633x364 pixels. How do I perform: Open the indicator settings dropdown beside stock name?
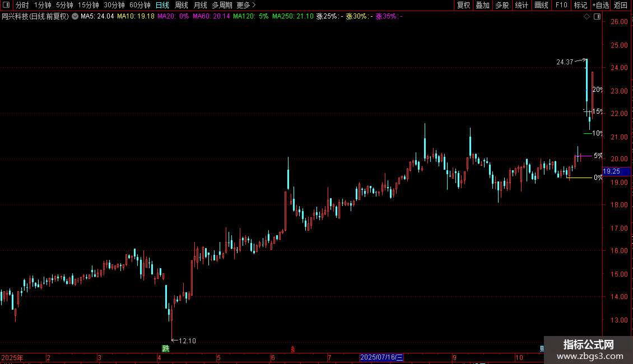pos(75,17)
